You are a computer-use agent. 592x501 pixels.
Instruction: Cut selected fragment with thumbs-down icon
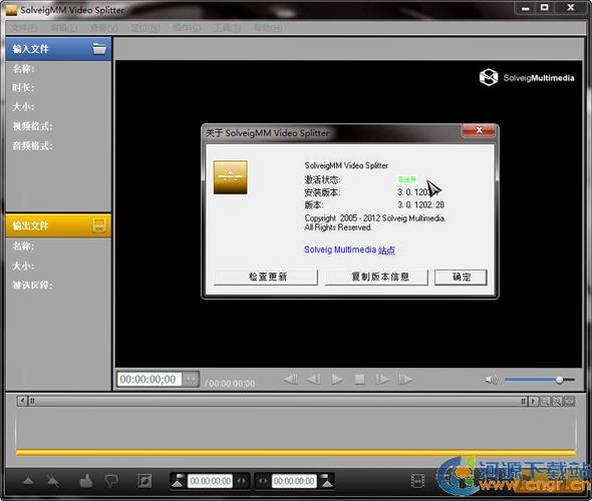[x=111, y=481]
